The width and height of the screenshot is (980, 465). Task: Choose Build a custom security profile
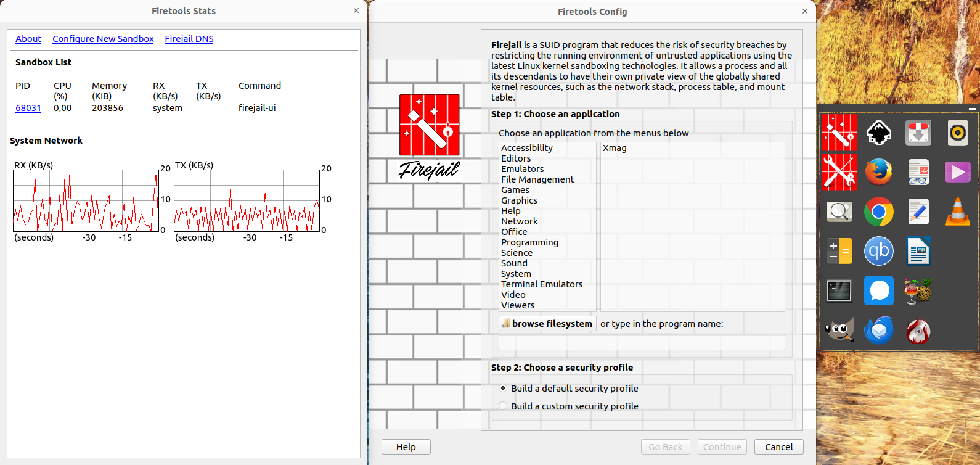click(504, 406)
